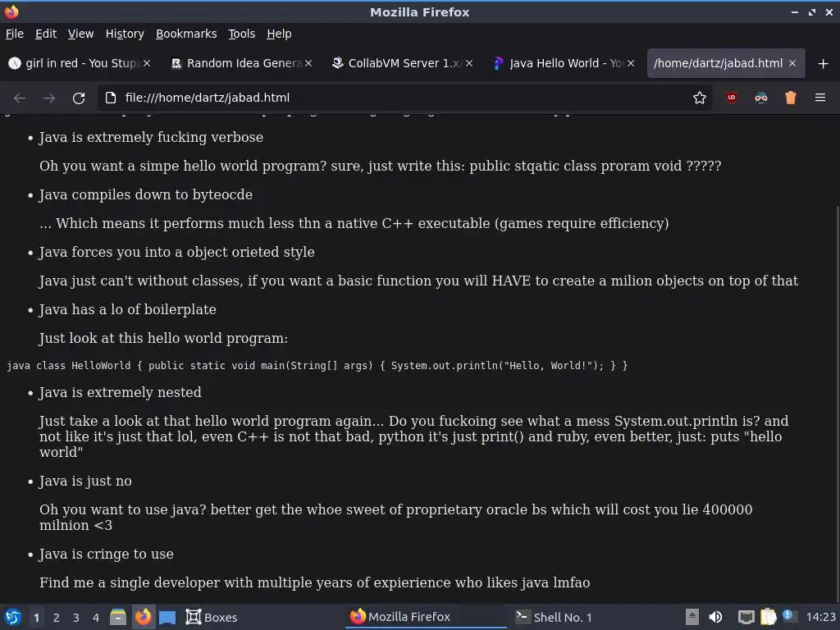The height and width of the screenshot is (630, 840).
Task: Open the Help menu
Action: [x=279, y=34]
